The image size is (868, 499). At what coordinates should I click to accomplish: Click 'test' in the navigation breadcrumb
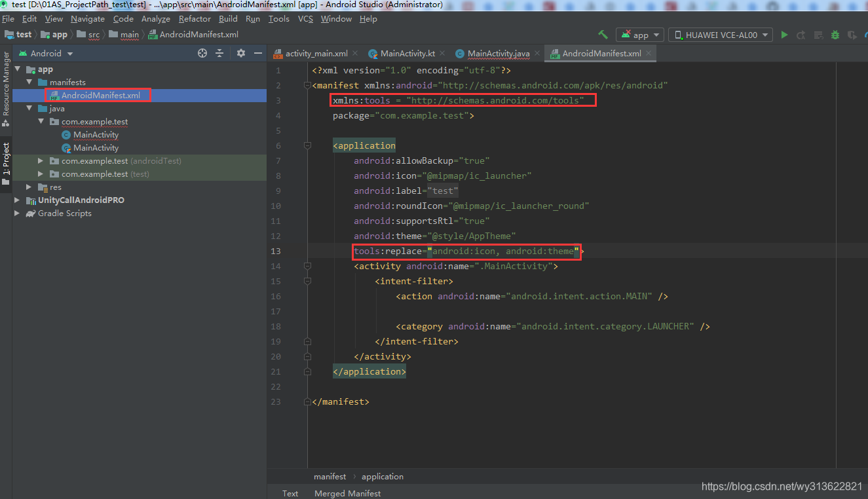[24, 35]
